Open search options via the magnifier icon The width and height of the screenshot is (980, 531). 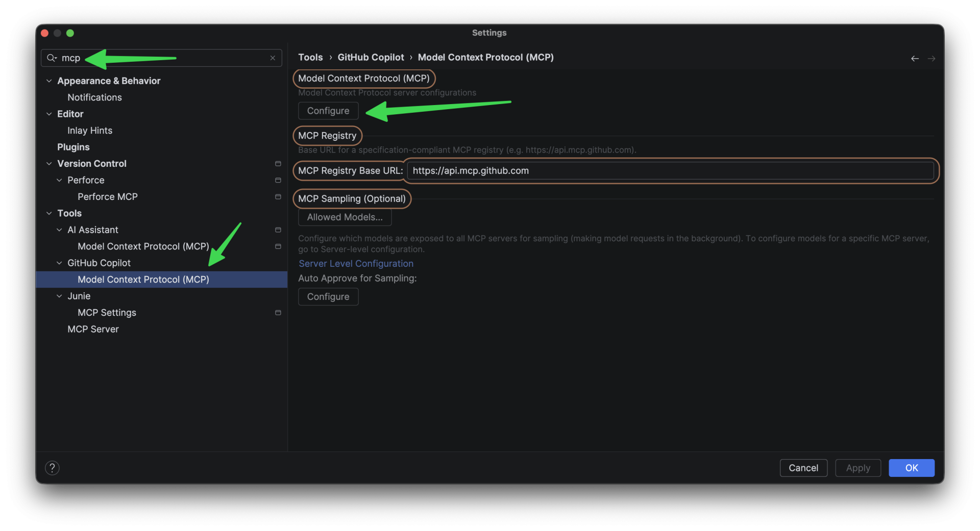coord(51,58)
